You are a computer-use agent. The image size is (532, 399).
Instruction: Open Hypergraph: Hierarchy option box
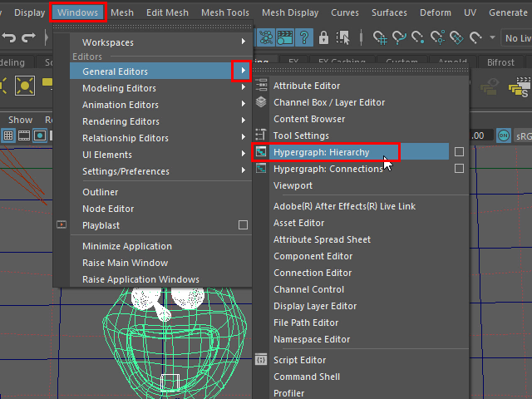tap(459, 152)
